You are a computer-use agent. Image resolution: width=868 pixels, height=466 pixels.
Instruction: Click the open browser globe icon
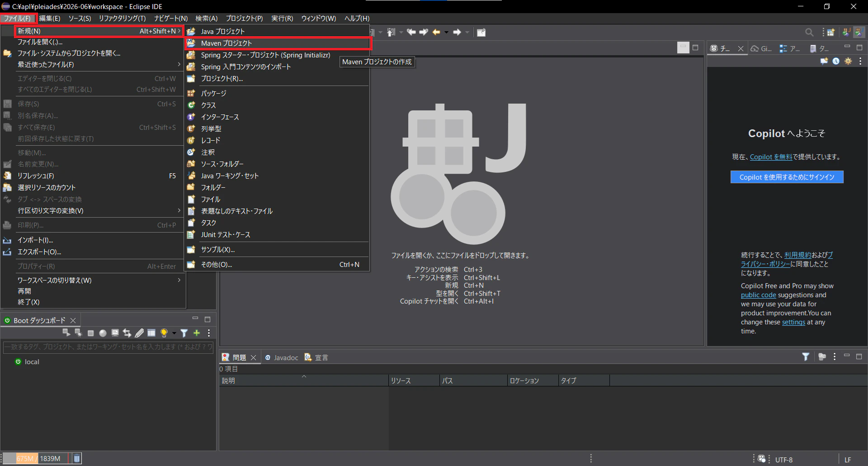103,333
